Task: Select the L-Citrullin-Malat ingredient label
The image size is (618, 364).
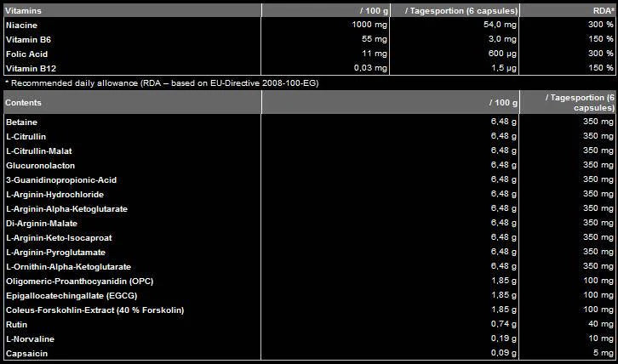Action: [38, 151]
